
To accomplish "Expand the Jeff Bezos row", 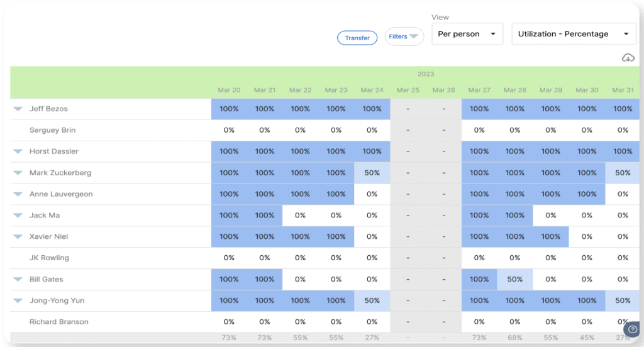I will pyautogui.click(x=18, y=109).
